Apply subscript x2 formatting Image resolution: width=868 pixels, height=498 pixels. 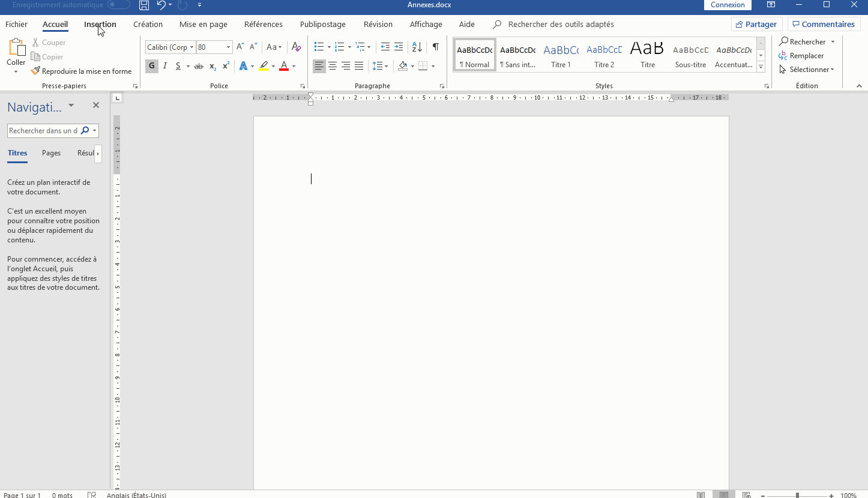point(213,66)
